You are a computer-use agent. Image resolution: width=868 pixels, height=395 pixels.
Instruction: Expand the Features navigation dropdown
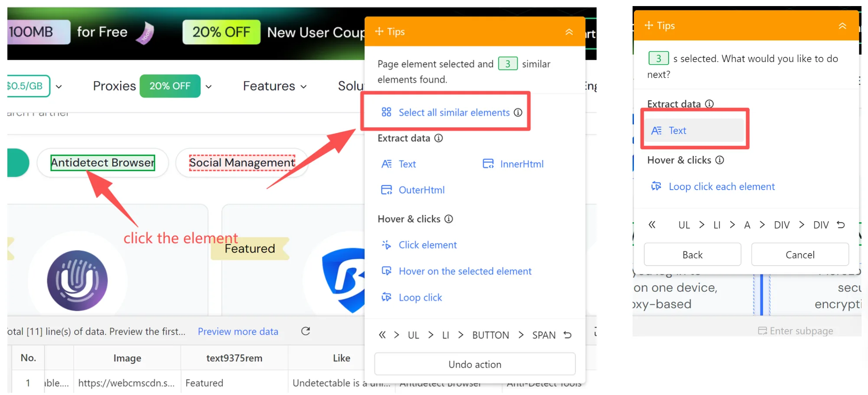(303, 86)
